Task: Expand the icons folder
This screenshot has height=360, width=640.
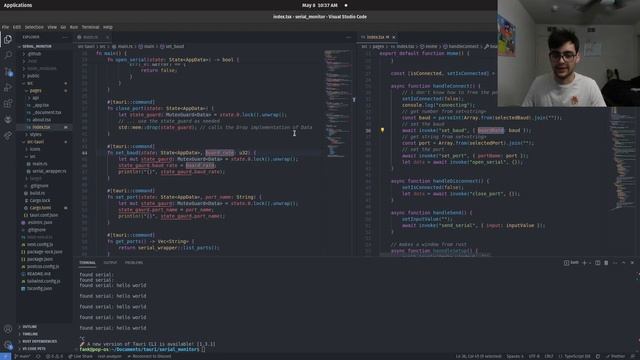Action: [x=35, y=149]
